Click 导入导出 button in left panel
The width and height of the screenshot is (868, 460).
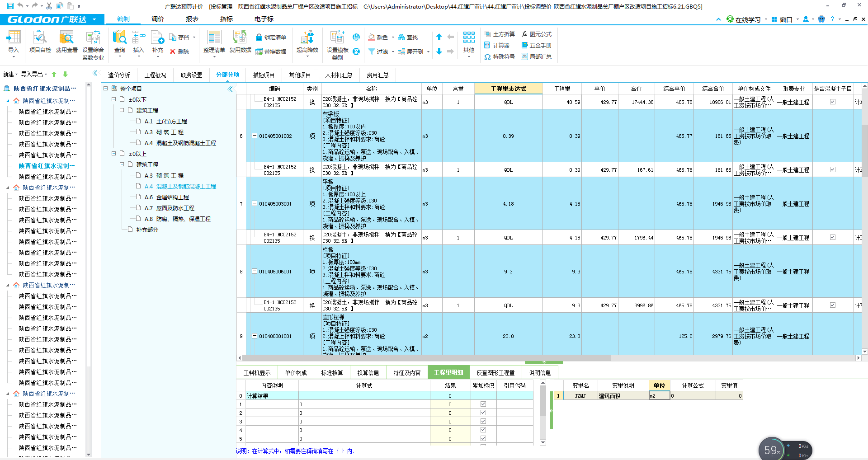pos(34,74)
